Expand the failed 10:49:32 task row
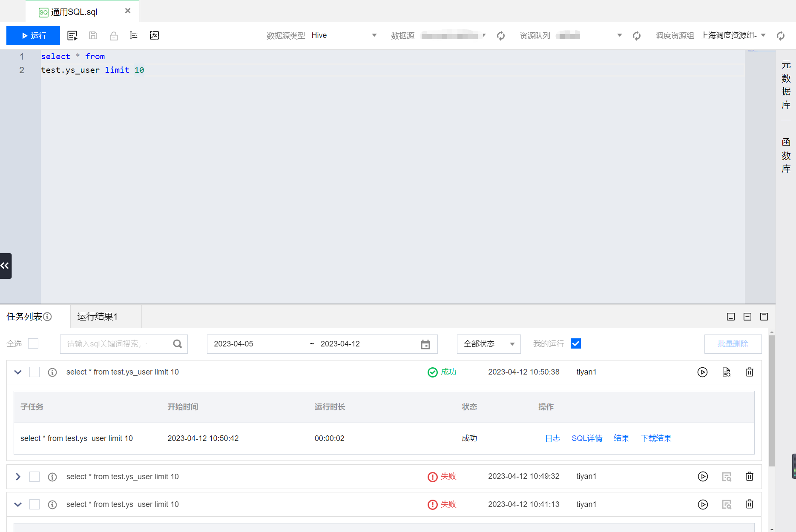This screenshot has height=532, width=796. 18,477
